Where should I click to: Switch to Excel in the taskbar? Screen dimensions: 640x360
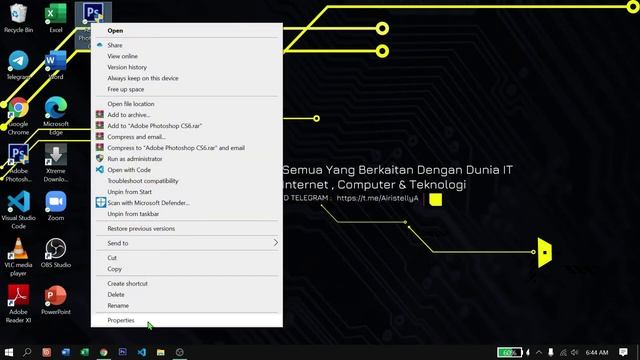pos(84,352)
